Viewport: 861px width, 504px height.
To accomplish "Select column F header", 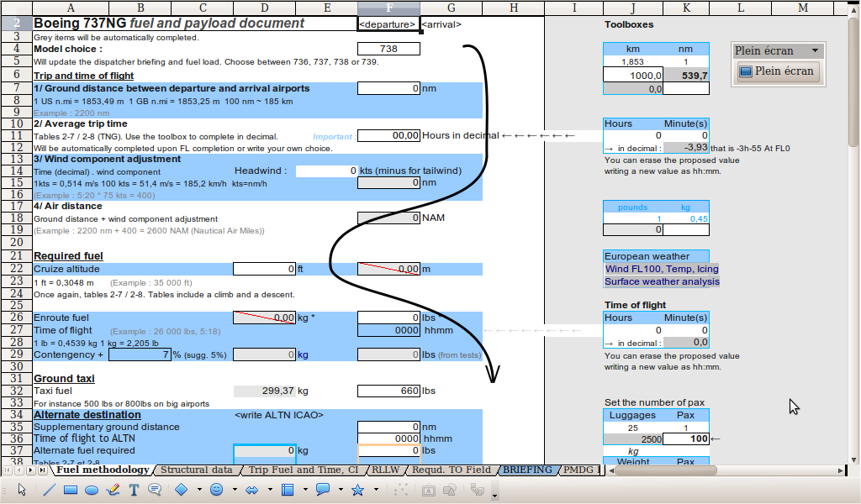I will pos(388,8).
